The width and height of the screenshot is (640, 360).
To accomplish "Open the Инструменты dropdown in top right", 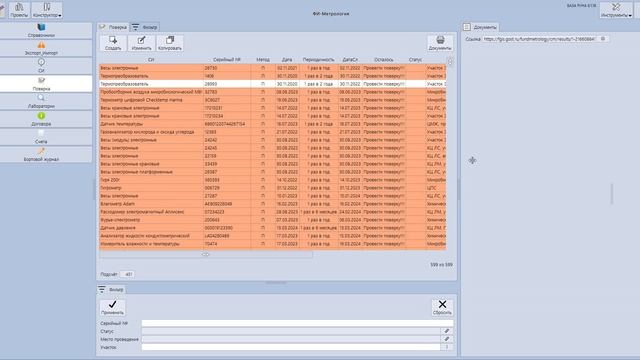I will [616, 10].
